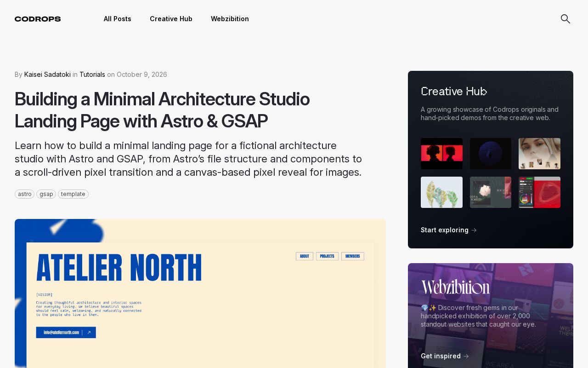This screenshot has height=368, width=588.
Task: Select the template tag
Action: 73,194
